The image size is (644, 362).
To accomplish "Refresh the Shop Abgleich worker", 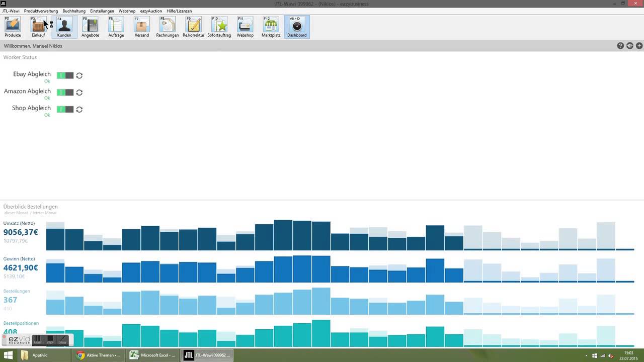I will point(79,109).
